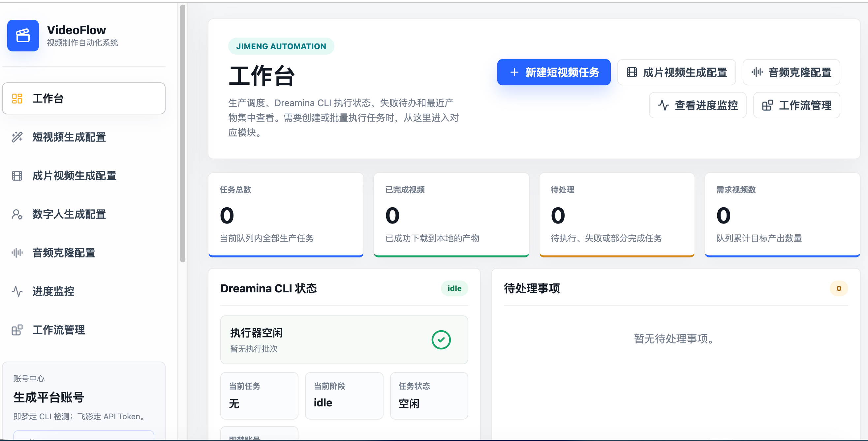Viewport: 868px width, 441px height.
Task: Click the 账号中心 label
Action: [29, 378]
